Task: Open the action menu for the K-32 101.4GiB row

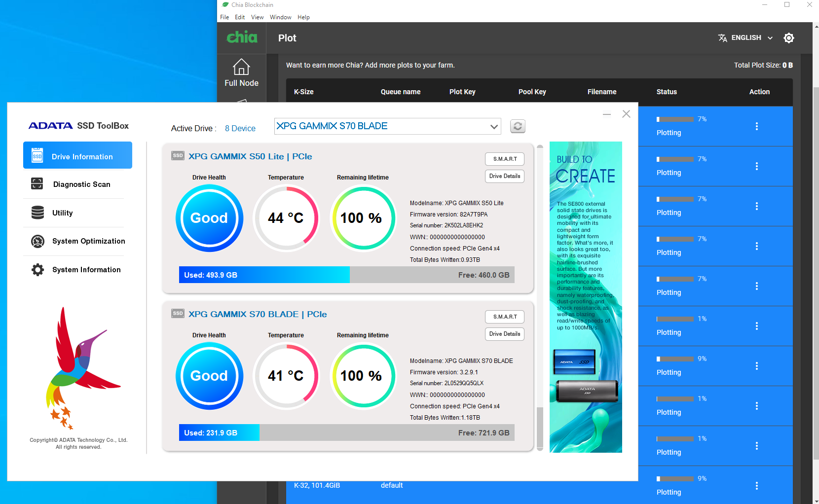Action: tap(757, 486)
